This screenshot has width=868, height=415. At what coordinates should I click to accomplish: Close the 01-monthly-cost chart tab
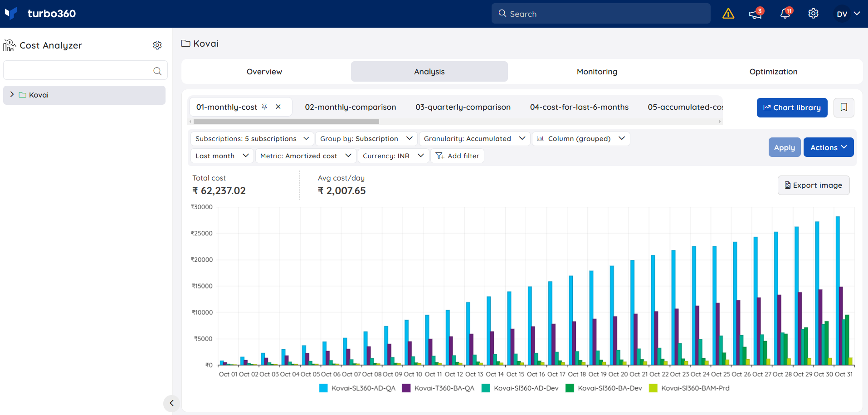(x=278, y=107)
